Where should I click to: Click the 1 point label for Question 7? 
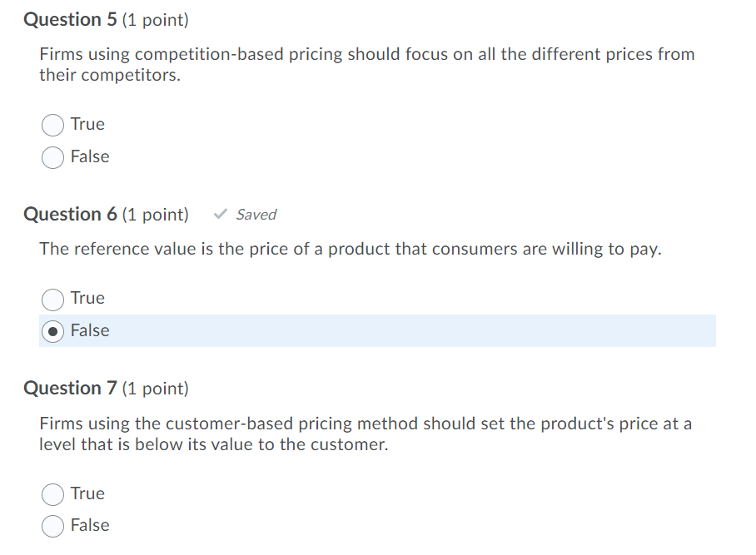pos(154,389)
